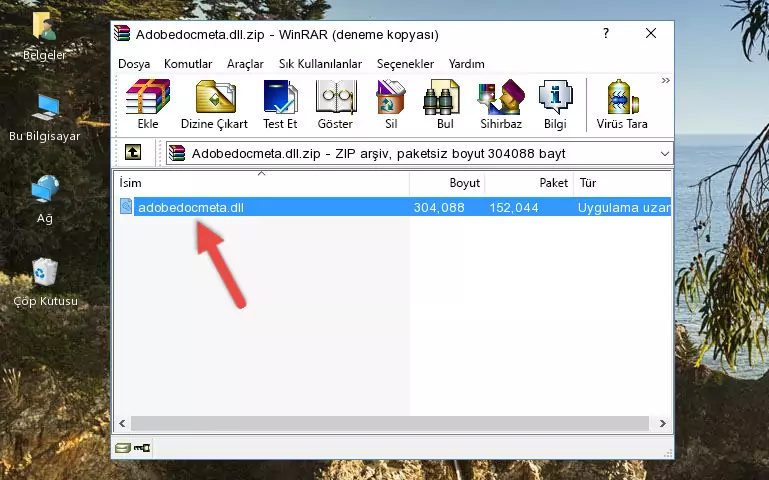
Task: Select the Çöp Kutusu recycle bin icon
Action: coord(45,282)
